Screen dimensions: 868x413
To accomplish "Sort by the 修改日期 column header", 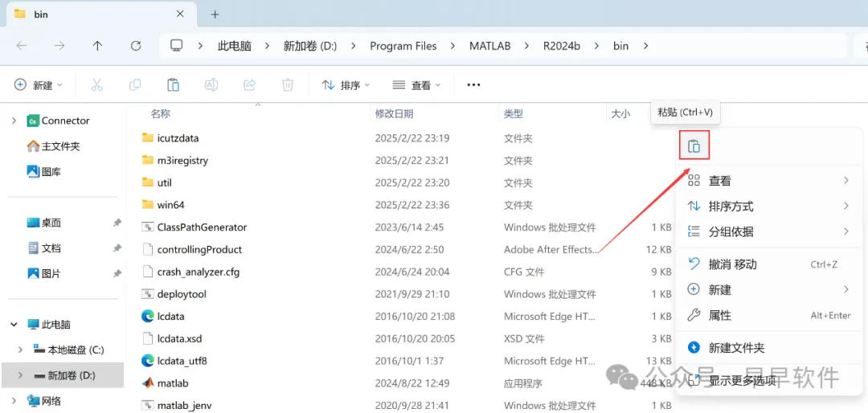I will coord(394,113).
